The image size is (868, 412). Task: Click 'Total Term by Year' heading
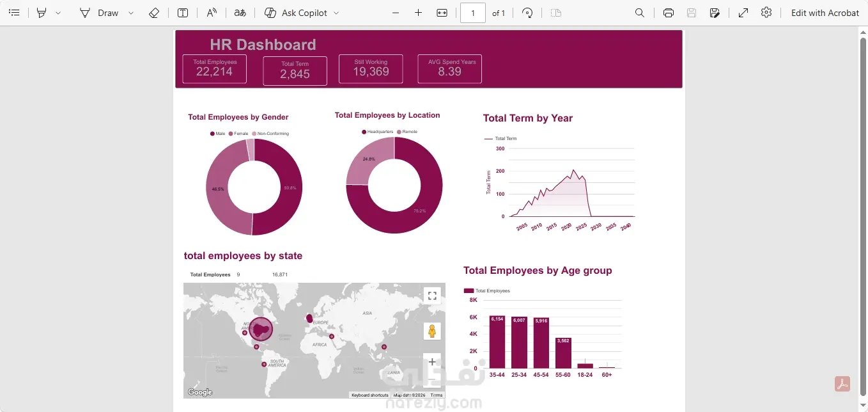click(x=527, y=118)
